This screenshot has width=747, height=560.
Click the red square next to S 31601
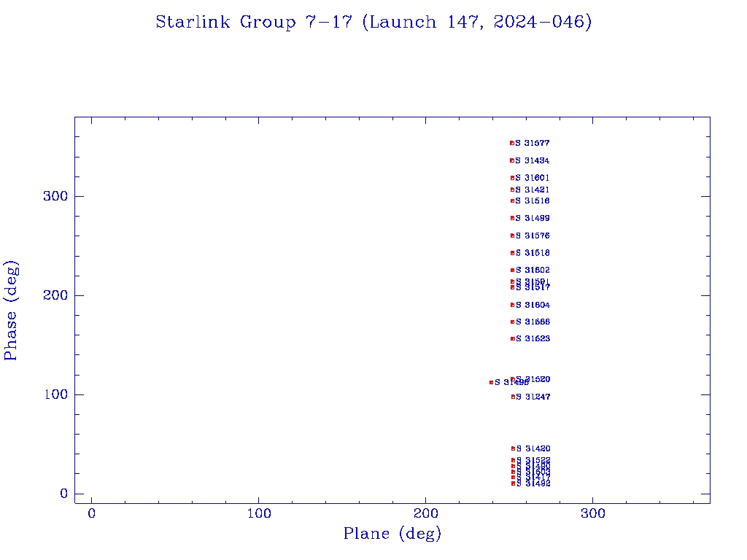coord(513,178)
